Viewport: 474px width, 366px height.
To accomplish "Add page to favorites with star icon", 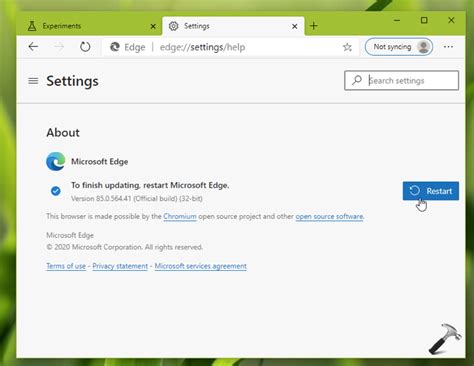I will [347, 47].
